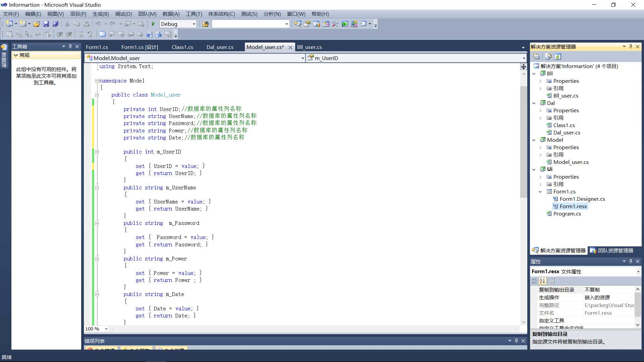Screen dimensions: 644x362
Task: Select Program.cs in the Ui project
Action: (x=567, y=214)
